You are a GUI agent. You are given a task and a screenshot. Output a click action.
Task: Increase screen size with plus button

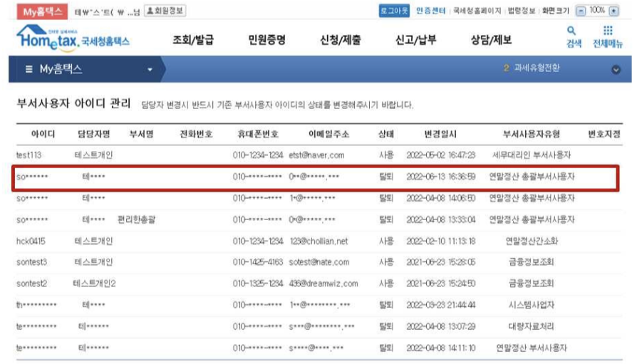click(614, 11)
